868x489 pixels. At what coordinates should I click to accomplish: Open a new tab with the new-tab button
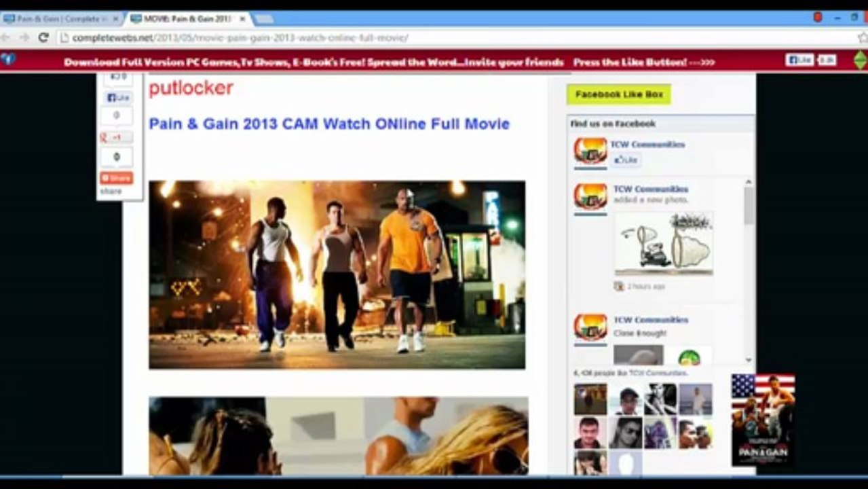coord(264,19)
